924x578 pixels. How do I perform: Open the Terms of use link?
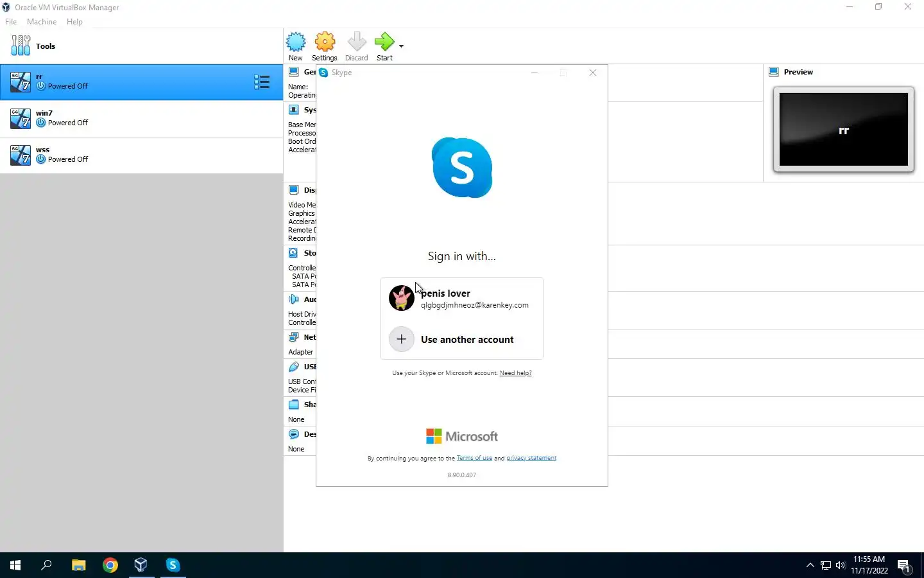[x=474, y=458]
